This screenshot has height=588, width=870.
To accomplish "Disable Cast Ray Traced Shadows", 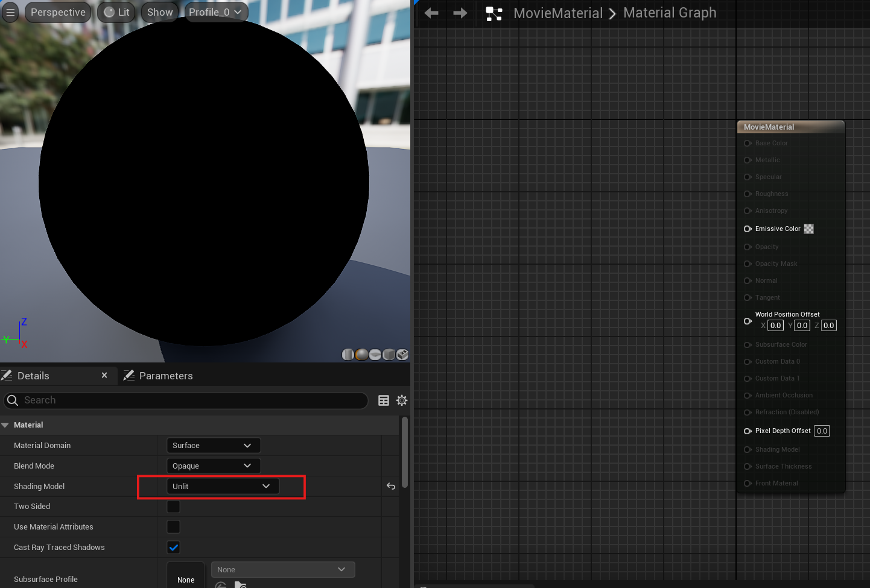I will [x=173, y=547].
